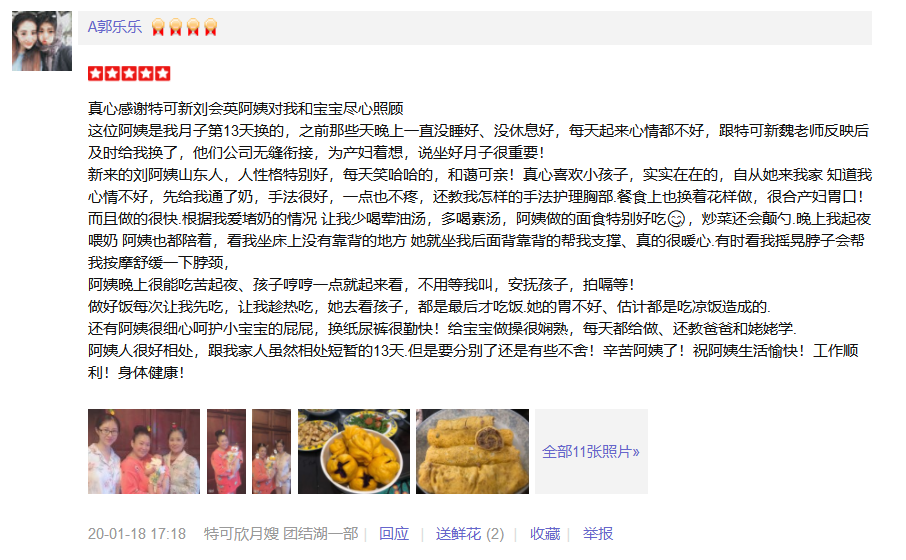Open the A郭乐乐 username link
This screenshot has height=560, width=906.
pyautogui.click(x=114, y=27)
